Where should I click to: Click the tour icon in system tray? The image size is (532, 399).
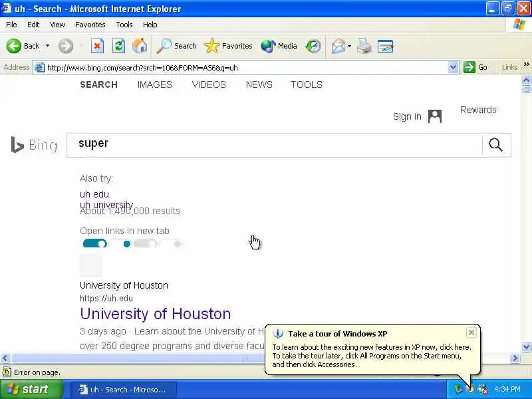pos(470,389)
